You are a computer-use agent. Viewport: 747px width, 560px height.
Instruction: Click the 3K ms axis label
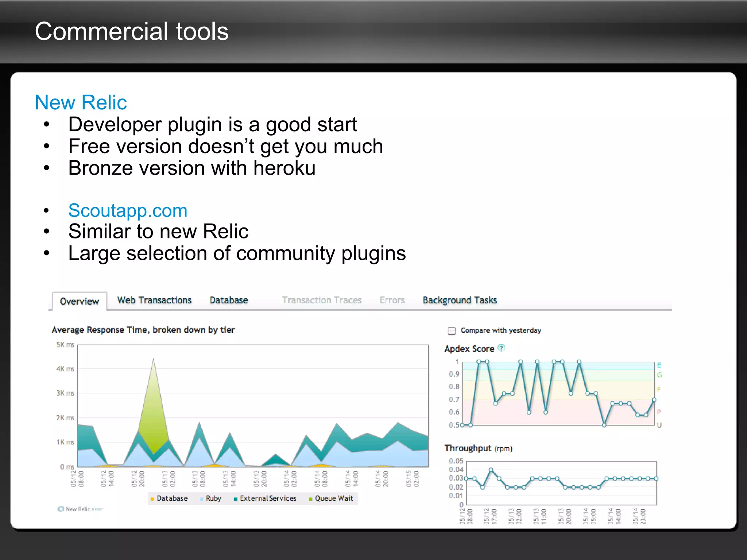[65, 393]
